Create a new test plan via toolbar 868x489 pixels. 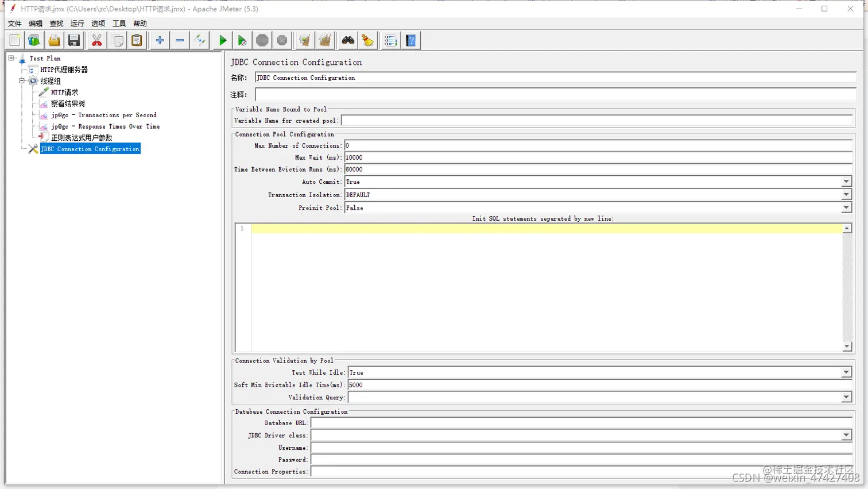[15, 40]
